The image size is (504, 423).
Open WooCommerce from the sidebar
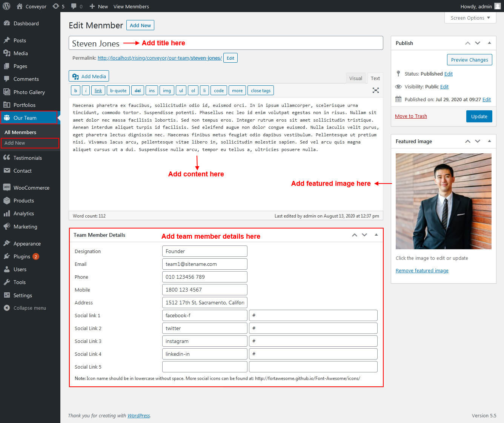tap(31, 188)
